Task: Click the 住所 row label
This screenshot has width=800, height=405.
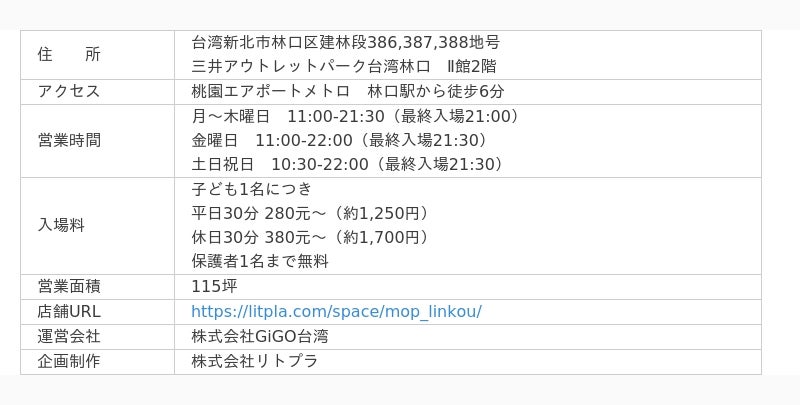Action: point(69,54)
